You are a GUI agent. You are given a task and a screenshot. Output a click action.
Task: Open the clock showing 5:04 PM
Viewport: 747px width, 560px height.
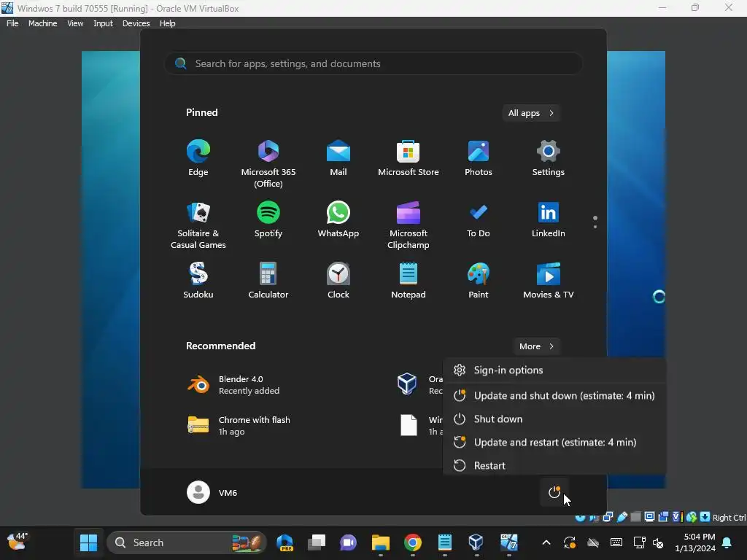[x=695, y=542]
